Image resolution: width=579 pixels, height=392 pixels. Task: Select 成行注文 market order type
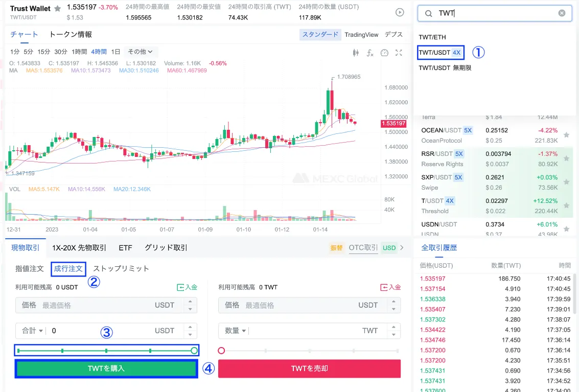pos(68,269)
